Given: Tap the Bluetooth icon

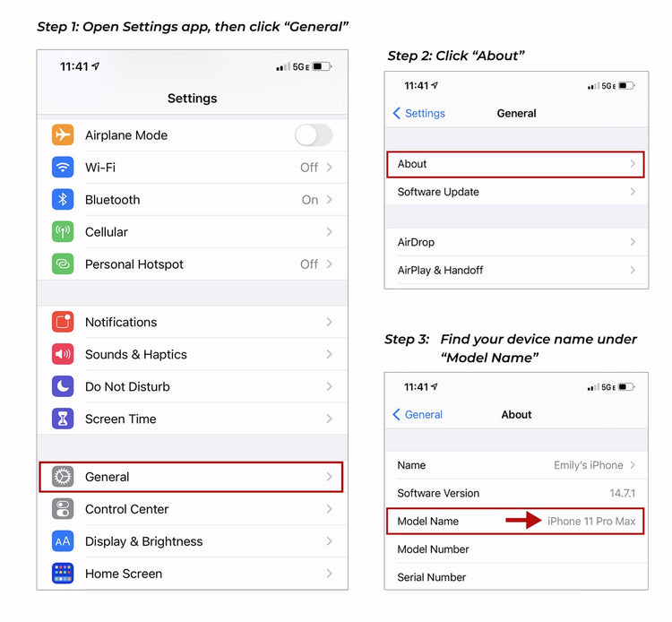Looking at the screenshot, I should click(63, 200).
